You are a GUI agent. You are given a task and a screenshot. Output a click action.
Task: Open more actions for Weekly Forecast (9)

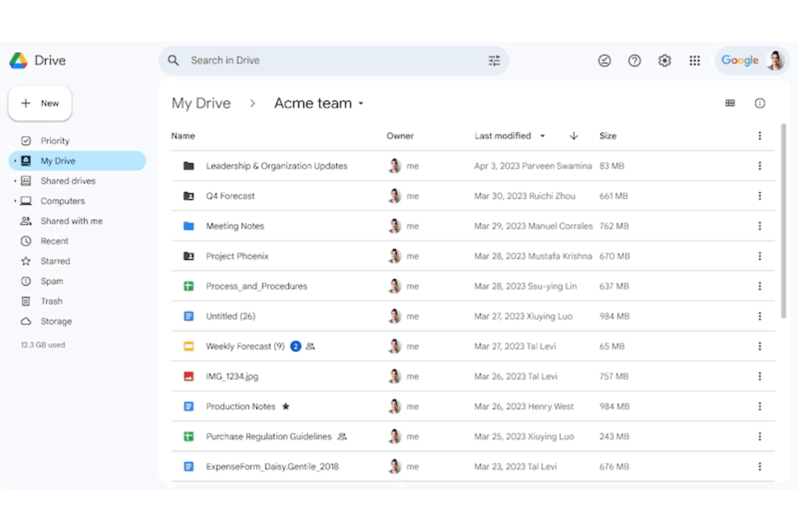tap(760, 346)
